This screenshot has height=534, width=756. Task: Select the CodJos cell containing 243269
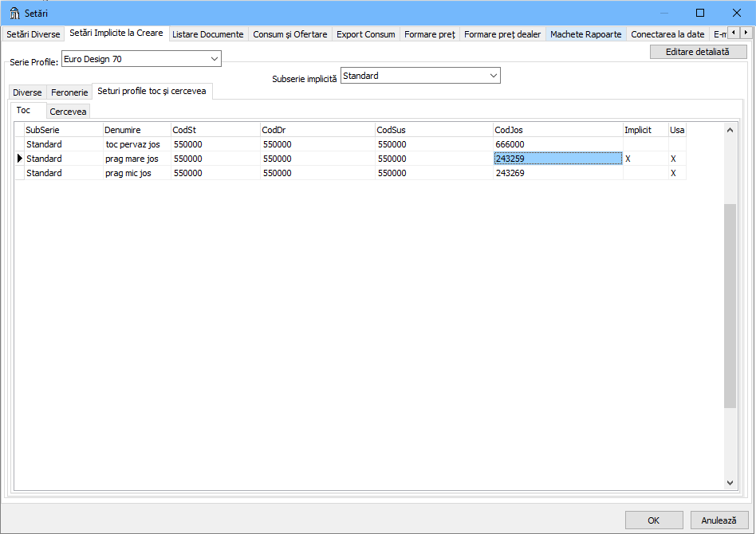557,173
